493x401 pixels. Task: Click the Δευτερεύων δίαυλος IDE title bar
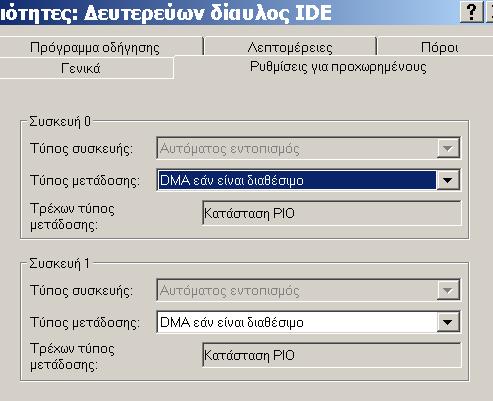click(x=230, y=13)
